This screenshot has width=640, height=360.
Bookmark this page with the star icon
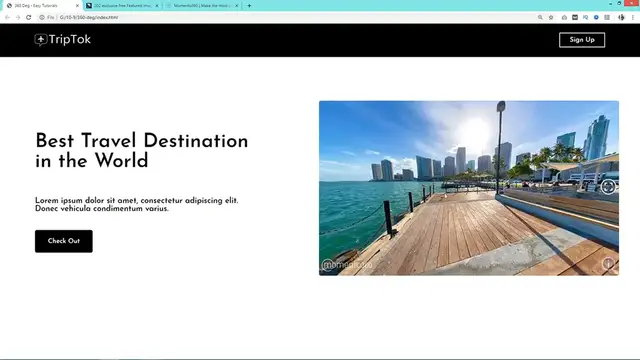pos(551,17)
